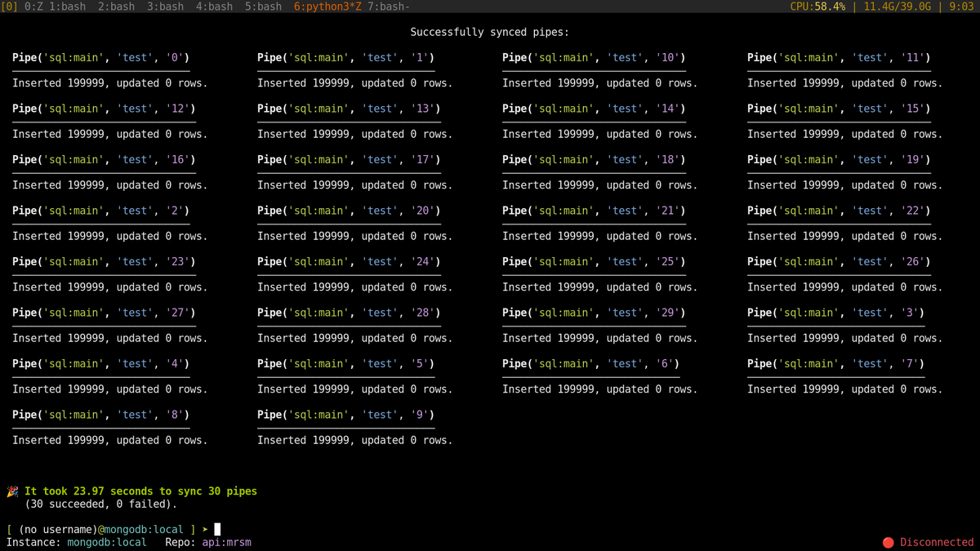Screen dimensions: 980x551
Task: Select Pipe('sql:main', 'test', '14') entry
Action: point(594,109)
